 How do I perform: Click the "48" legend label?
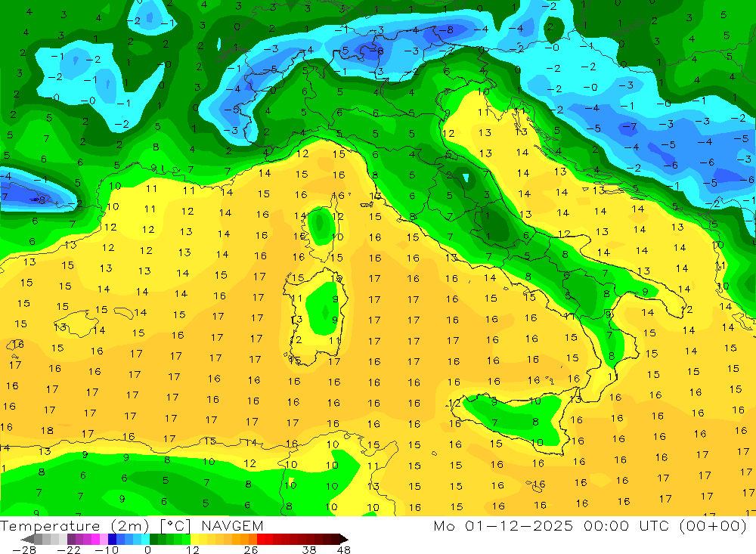click(x=343, y=549)
